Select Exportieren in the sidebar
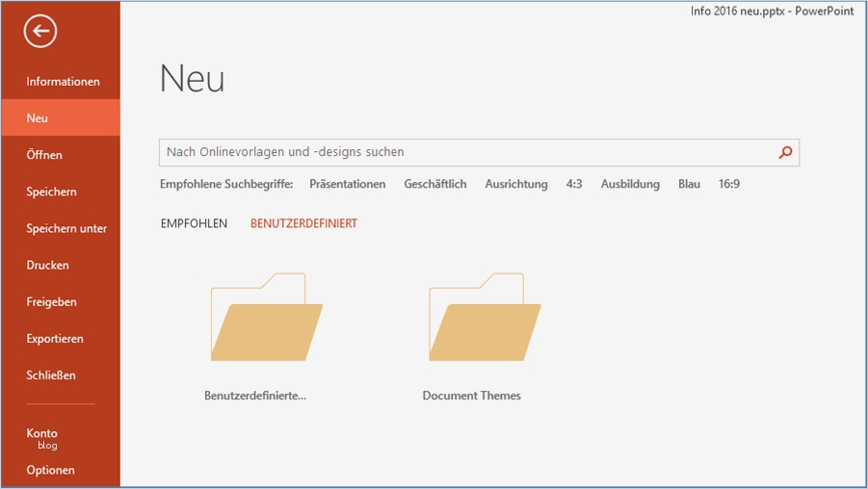The image size is (868, 489). pos(61,339)
